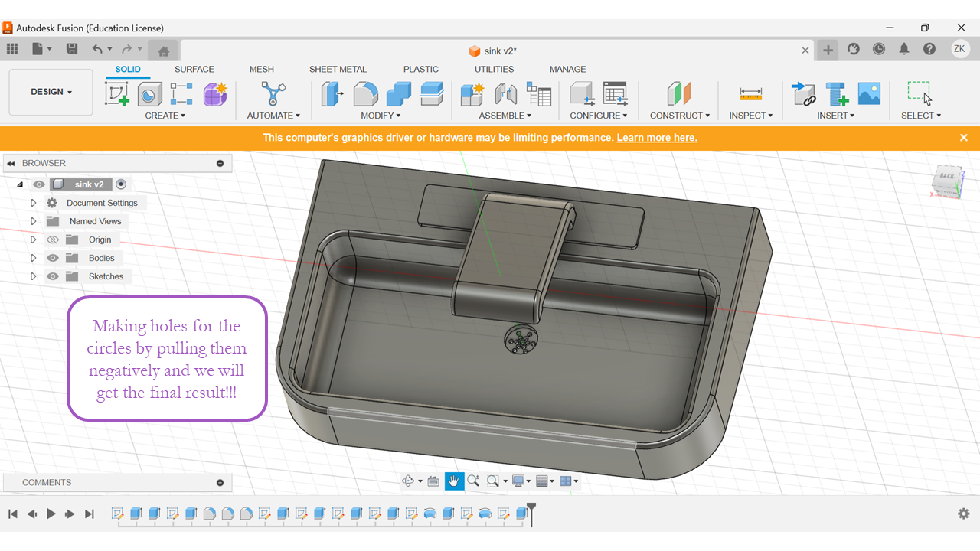
Task: Click the ViewCube BACK face
Action: tap(948, 177)
